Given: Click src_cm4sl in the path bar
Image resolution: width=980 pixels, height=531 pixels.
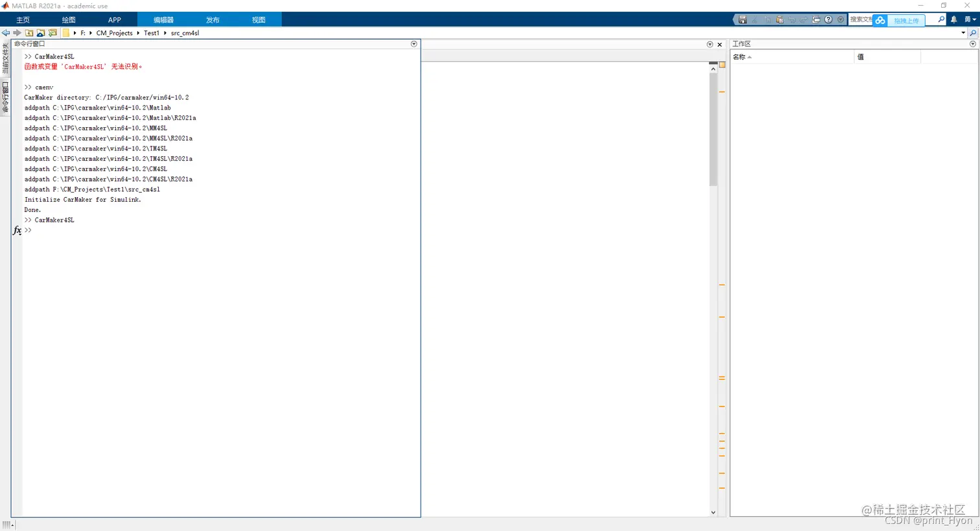Looking at the screenshot, I should tap(185, 33).
